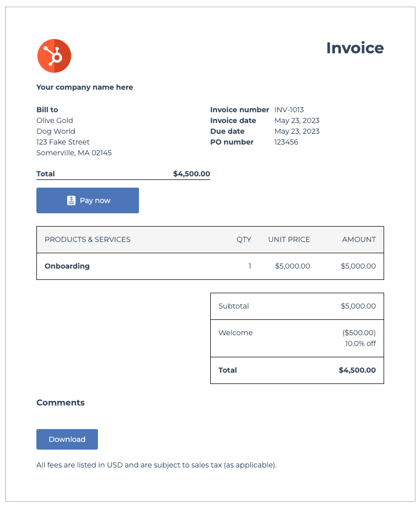Select the invoice number INV-1013
420x507 pixels.
click(x=289, y=110)
